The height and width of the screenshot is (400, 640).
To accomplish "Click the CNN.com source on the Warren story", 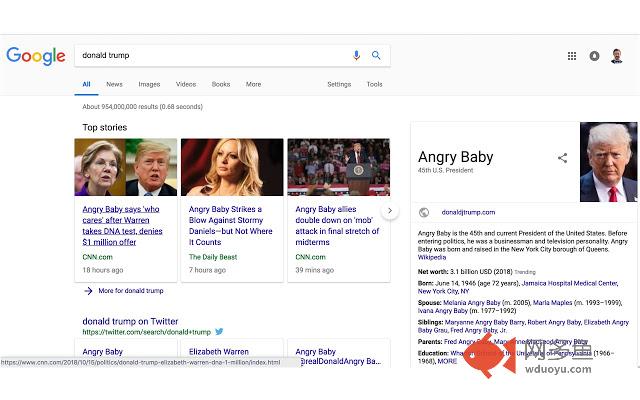I will pyautogui.click(x=97, y=257).
